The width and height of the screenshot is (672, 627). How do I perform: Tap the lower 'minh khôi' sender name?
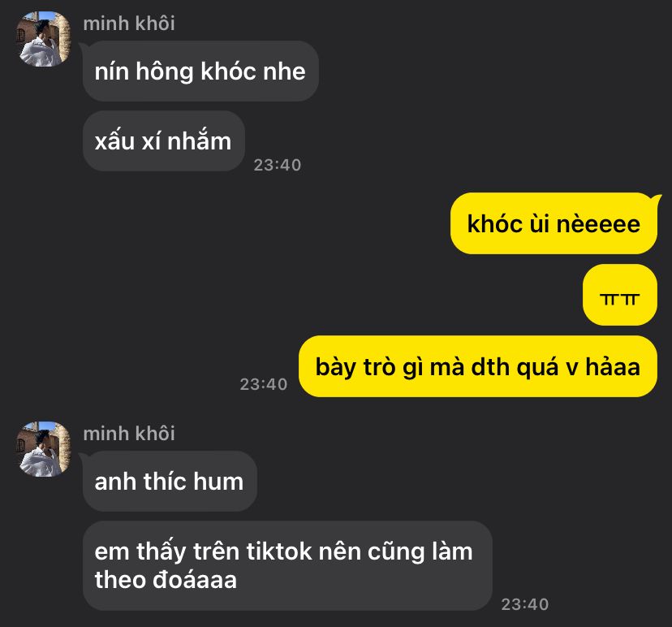point(129,433)
